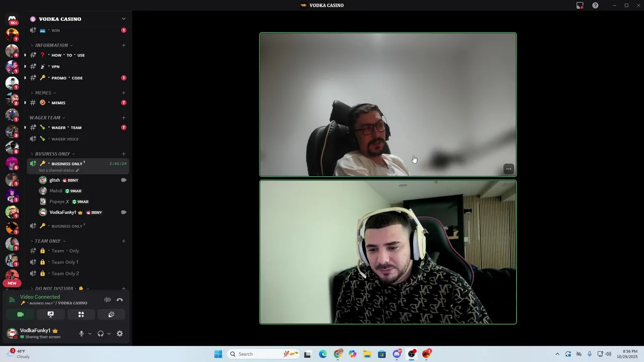The height and width of the screenshot is (362, 644).
Task: Launch Microsoft Edge from taskbar
Action: 323,354
